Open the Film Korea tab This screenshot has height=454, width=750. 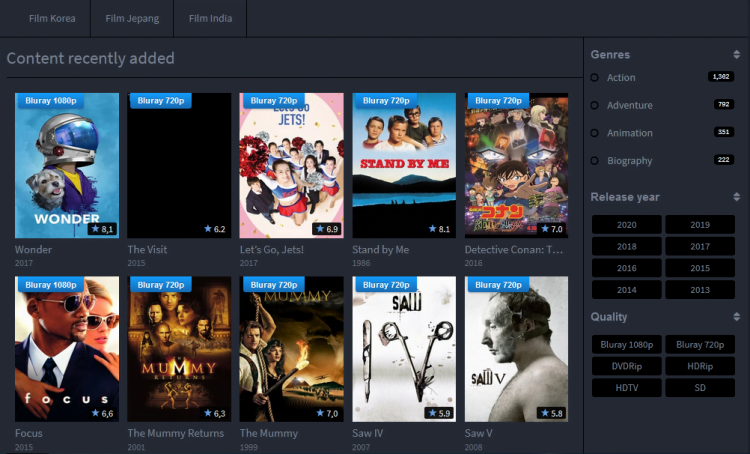52,19
